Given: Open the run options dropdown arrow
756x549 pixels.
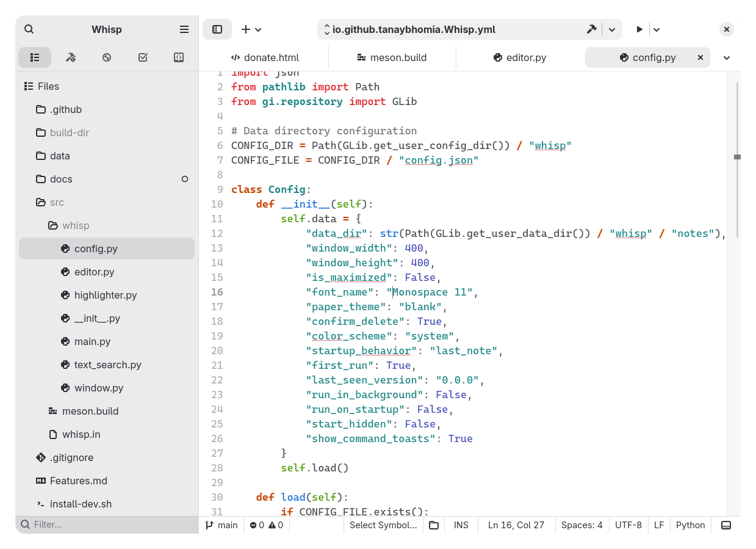Looking at the screenshot, I should pos(657,29).
